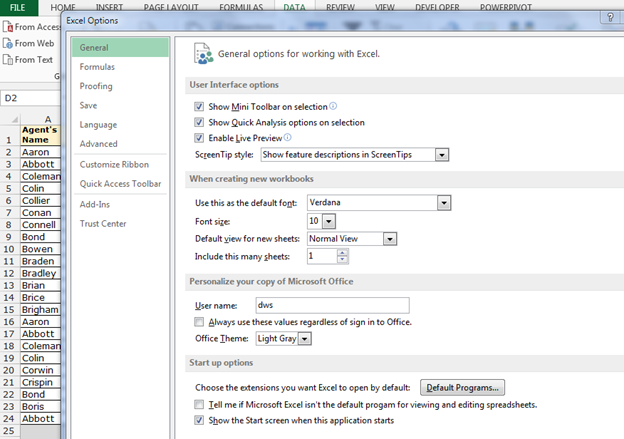Switch to the DATA ribbon tab
This screenshot has height=439, width=624.
(x=294, y=7)
